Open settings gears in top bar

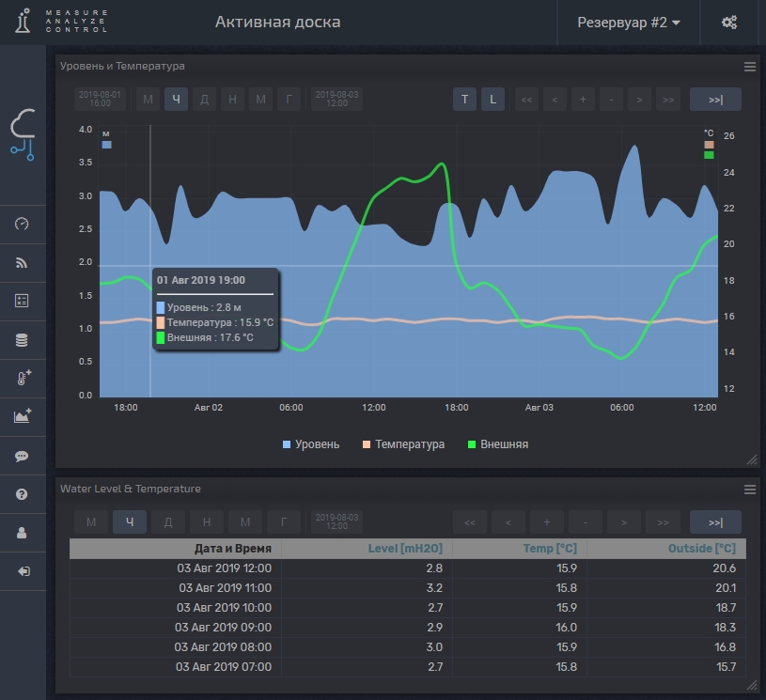(x=729, y=23)
